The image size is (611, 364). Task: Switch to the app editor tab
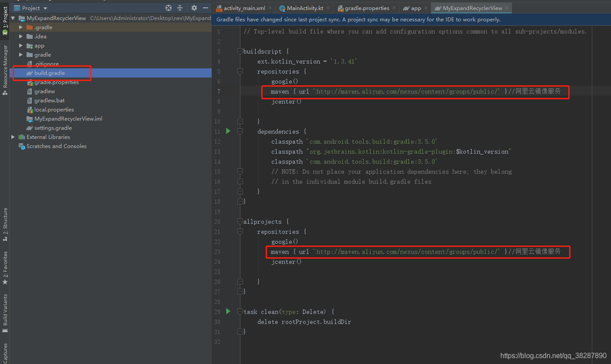coord(416,8)
